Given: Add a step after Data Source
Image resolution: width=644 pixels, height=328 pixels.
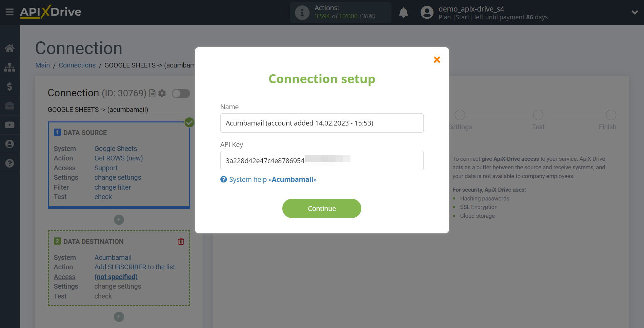Looking at the screenshot, I should (119, 220).
